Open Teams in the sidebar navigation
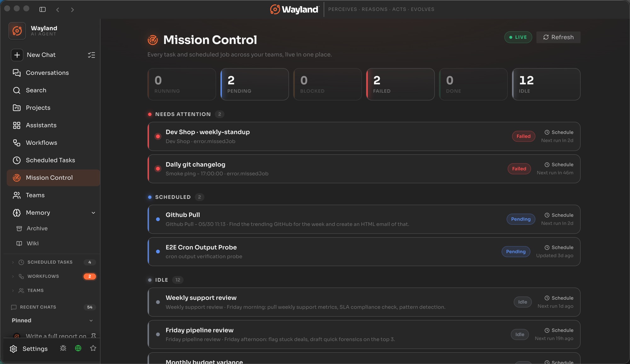The width and height of the screenshot is (630, 364). pos(53,195)
